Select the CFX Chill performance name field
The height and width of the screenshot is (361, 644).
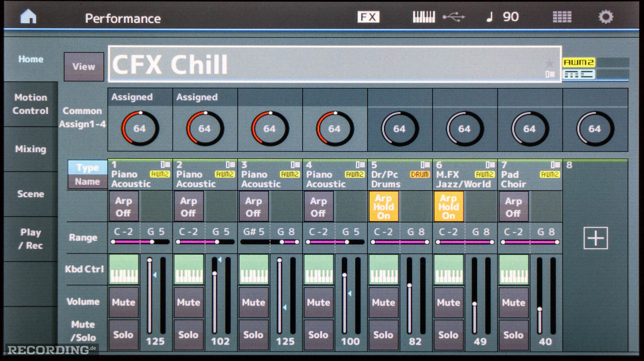coord(335,64)
